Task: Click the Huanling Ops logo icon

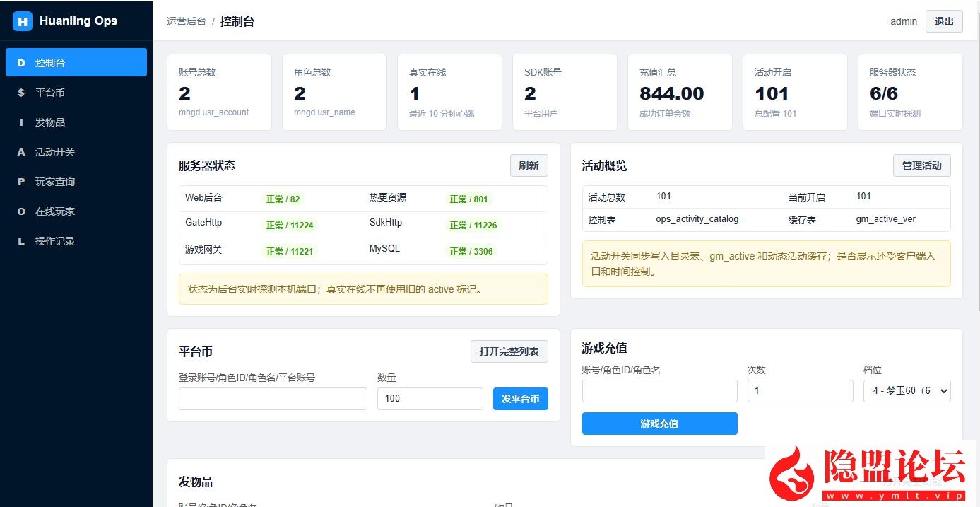Action: (23, 21)
